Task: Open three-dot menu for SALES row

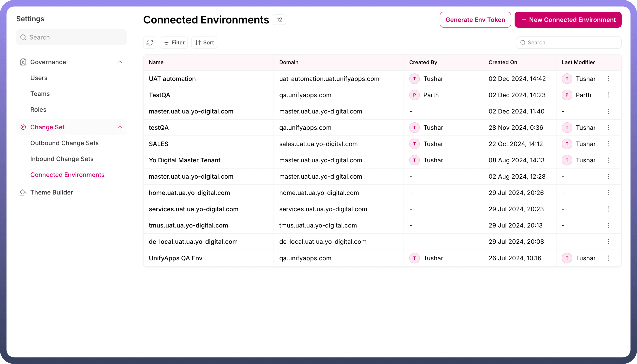Action: (608, 144)
